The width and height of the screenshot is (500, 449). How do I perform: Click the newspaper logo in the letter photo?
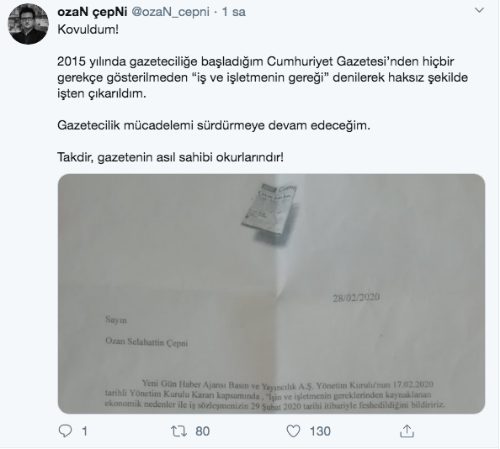coord(269,206)
